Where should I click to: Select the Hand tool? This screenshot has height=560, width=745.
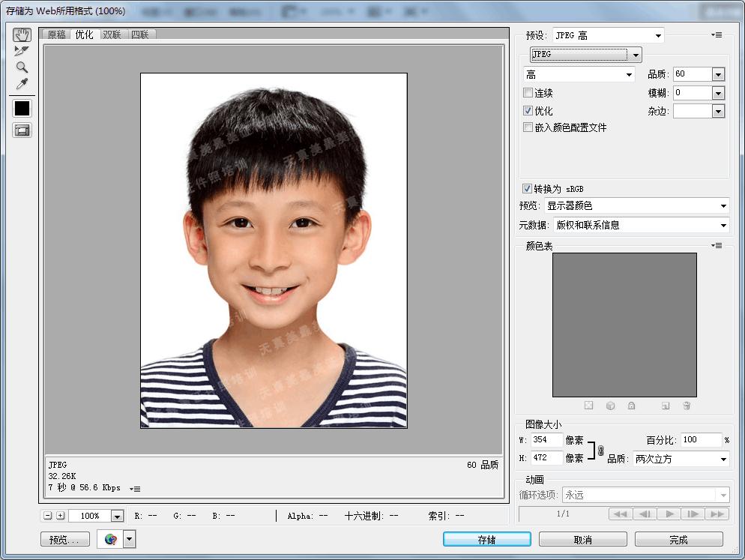[x=22, y=34]
